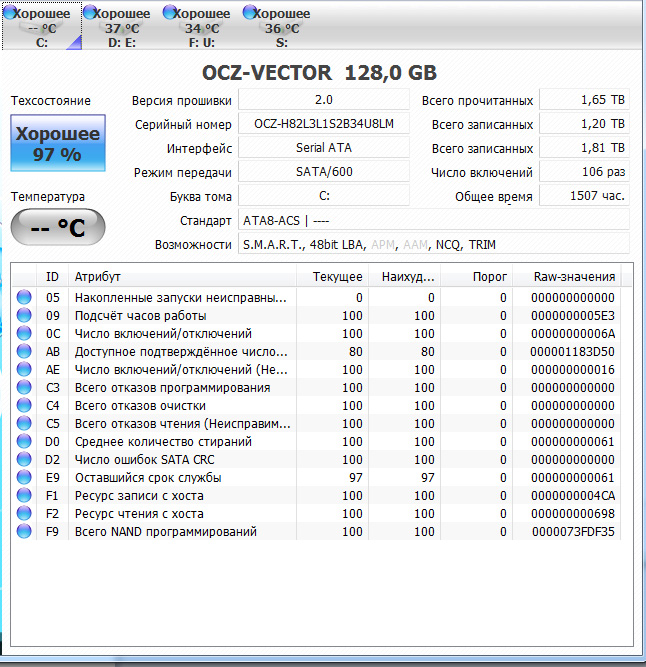
Task: Select row Всего отказов программирования
Action: 316,388
